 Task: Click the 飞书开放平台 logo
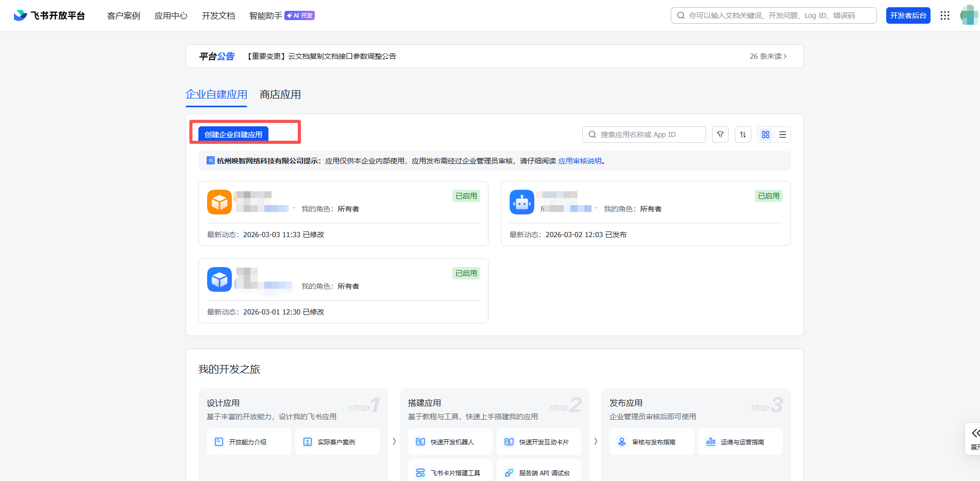pyautogui.click(x=49, y=15)
